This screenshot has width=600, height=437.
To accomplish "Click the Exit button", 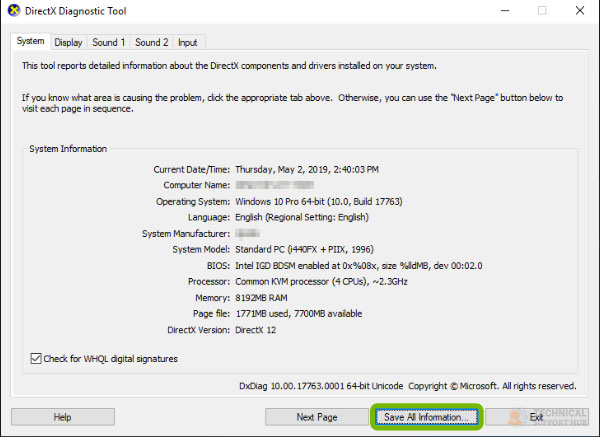I will point(536,417).
